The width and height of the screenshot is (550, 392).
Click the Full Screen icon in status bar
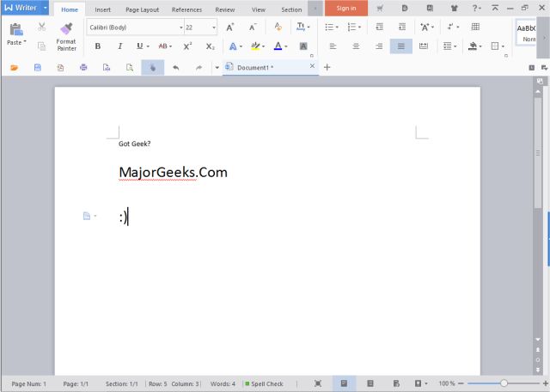[x=318, y=383]
